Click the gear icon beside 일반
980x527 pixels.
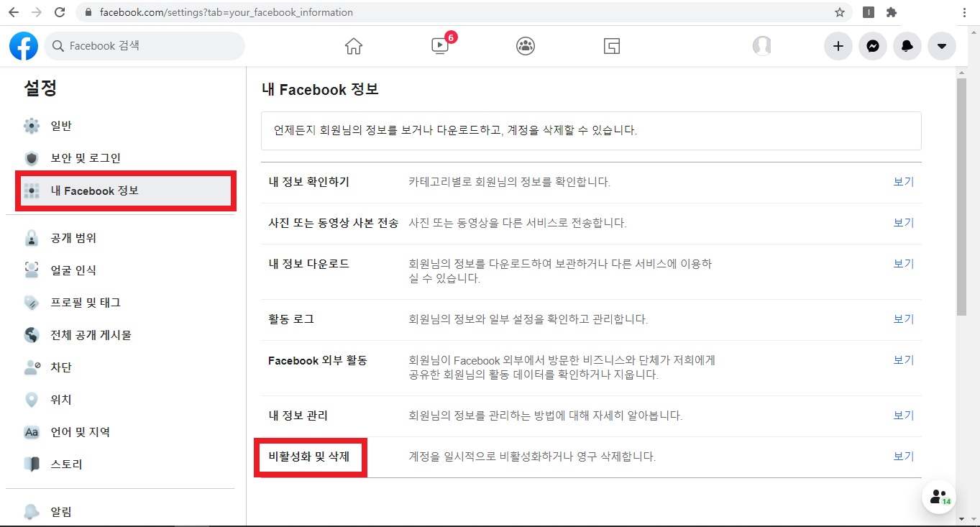tap(32, 127)
